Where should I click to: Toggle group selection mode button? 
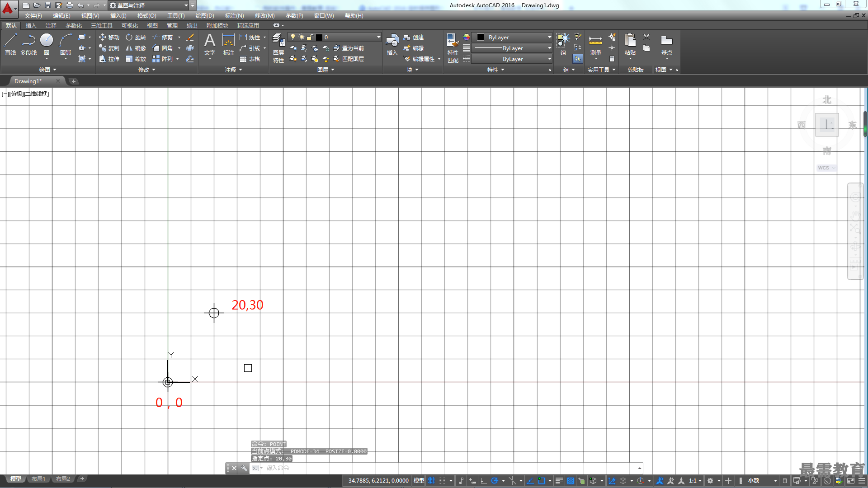click(578, 59)
